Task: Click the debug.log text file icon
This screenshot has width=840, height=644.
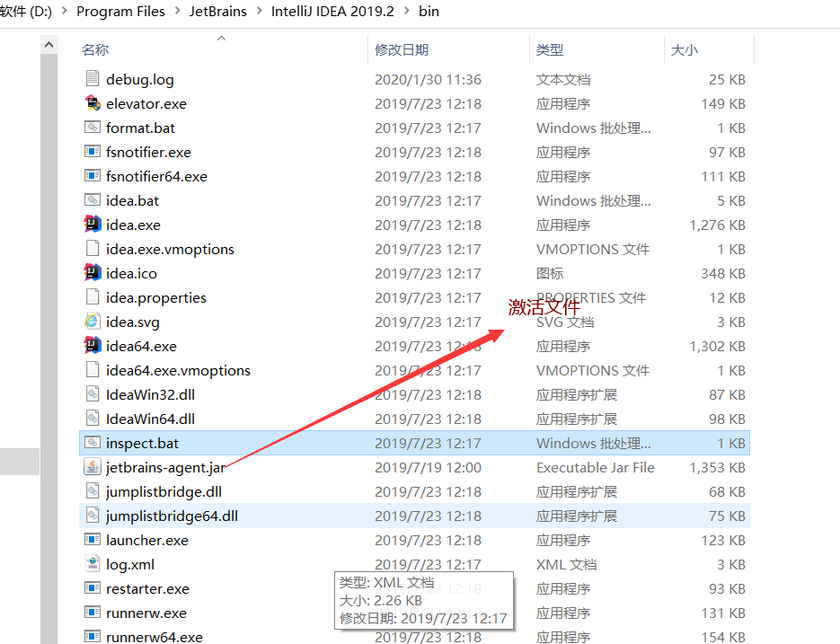Action: (x=93, y=78)
